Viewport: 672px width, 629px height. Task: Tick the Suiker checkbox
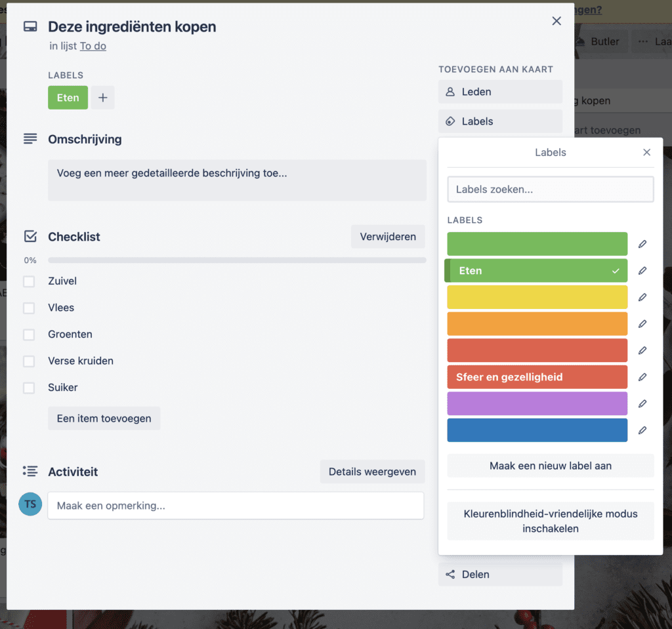click(29, 388)
